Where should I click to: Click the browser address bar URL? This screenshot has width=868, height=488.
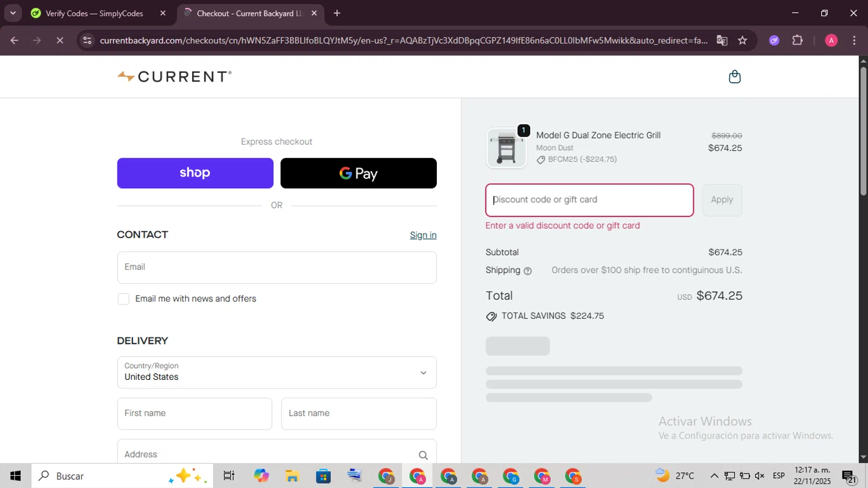(x=403, y=41)
